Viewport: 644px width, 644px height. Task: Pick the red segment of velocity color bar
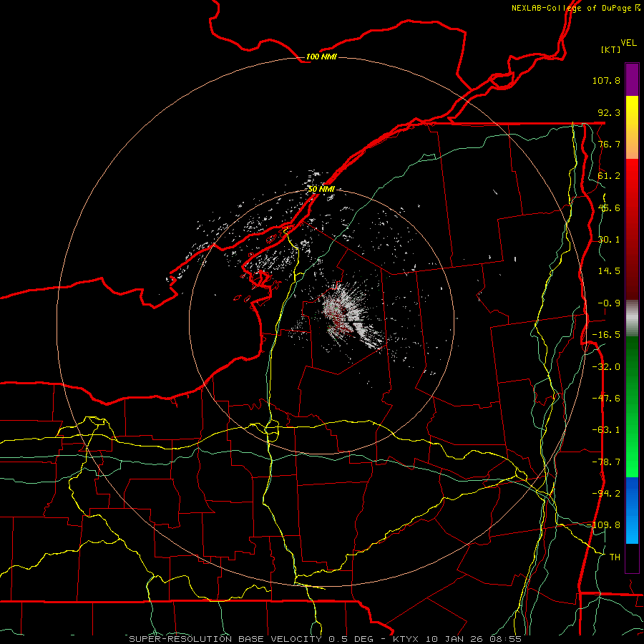(632, 229)
